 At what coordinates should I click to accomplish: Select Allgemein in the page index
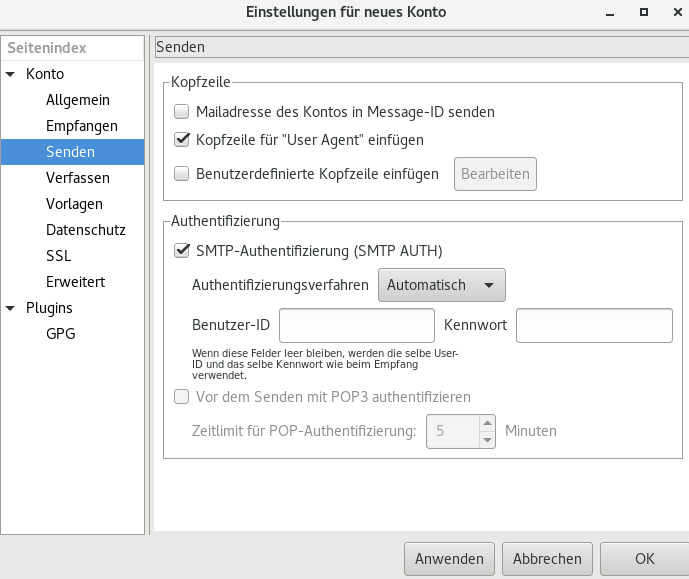pos(77,100)
